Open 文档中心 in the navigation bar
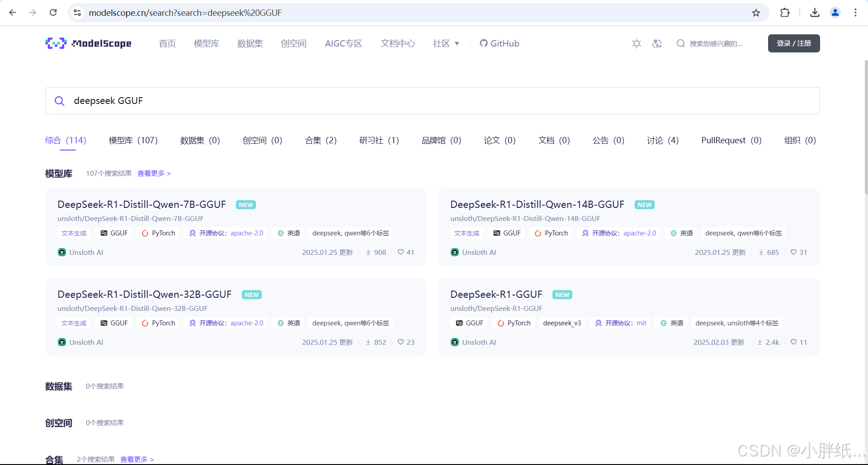The image size is (868, 465). click(398, 43)
